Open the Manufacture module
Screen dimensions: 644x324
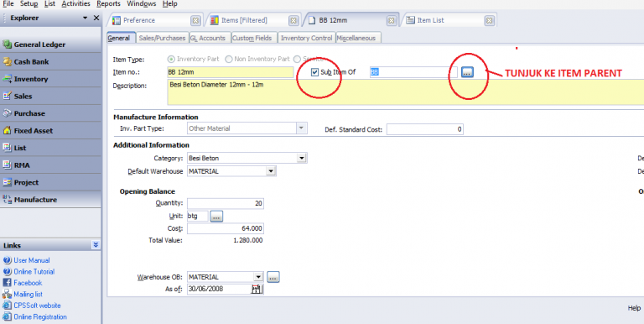50,200
